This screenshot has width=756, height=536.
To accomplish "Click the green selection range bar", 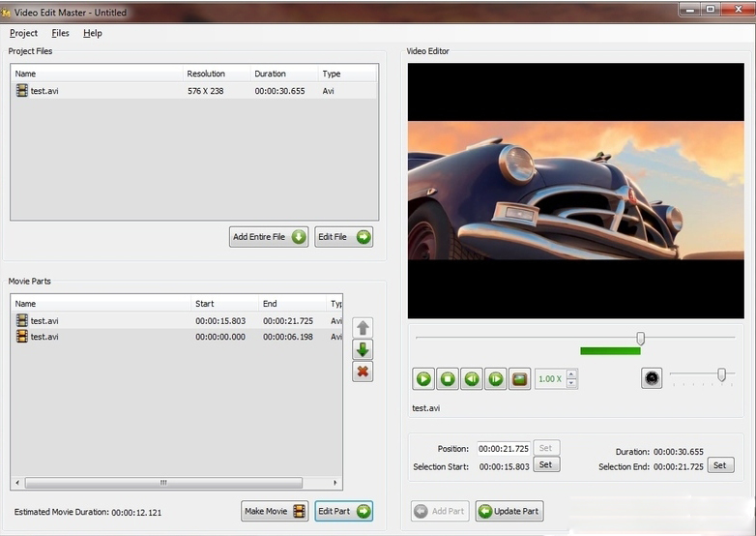I will (x=610, y=351).
